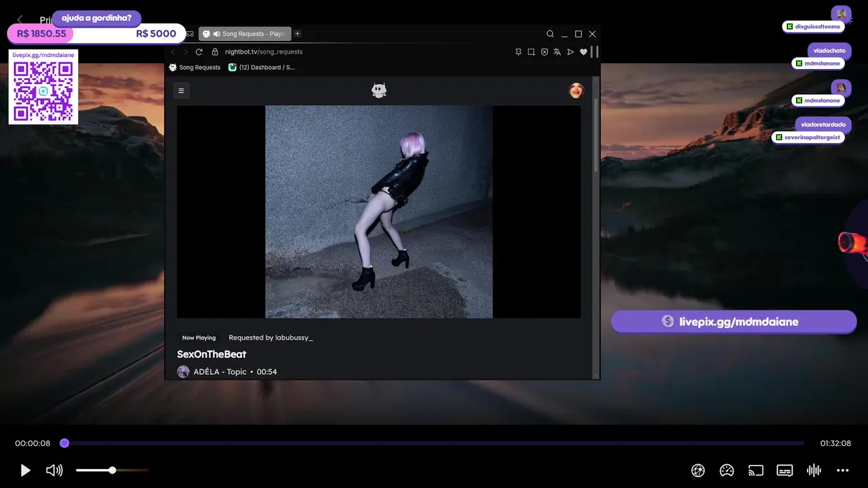Select the Song Requests browser tab
The height and width of the screenshot is (488, 868).
click(245, 34)
